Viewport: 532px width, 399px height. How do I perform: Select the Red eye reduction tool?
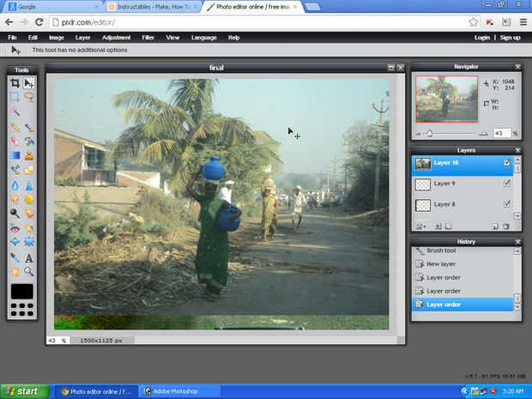15,228
